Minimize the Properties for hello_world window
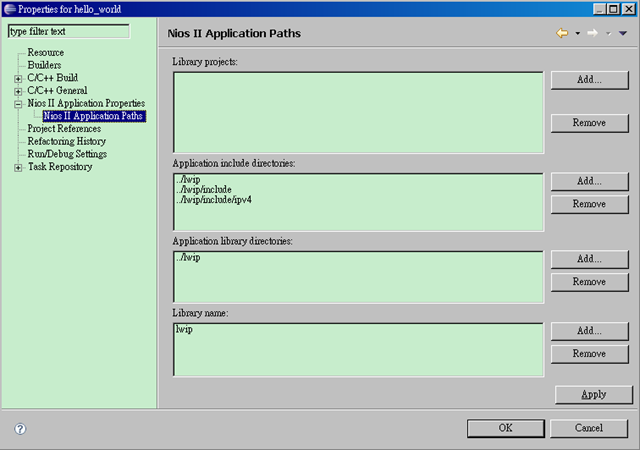The height and width of the screenshot is (450, 640). [600, 9]
